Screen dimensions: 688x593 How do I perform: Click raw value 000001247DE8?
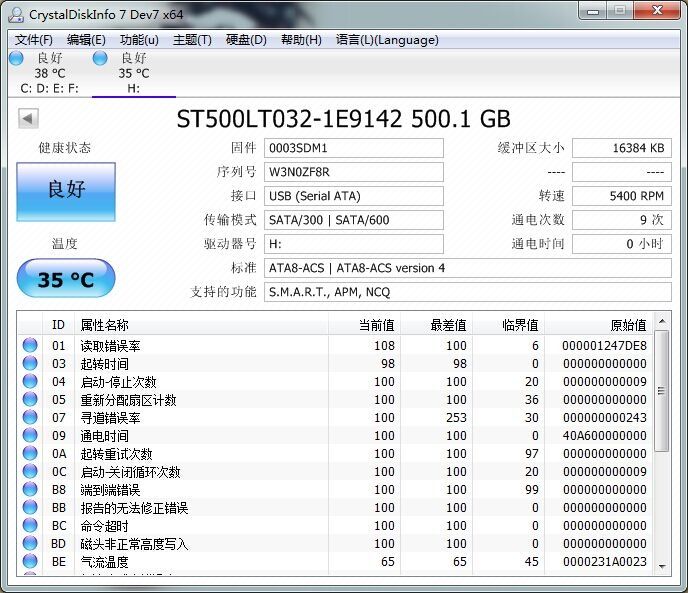click(x=604, y=346)
